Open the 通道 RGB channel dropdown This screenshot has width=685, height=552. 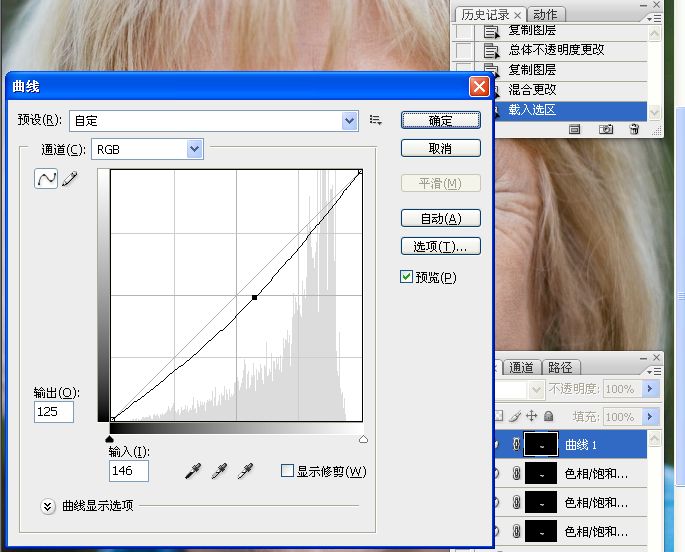tap(195, 149)
